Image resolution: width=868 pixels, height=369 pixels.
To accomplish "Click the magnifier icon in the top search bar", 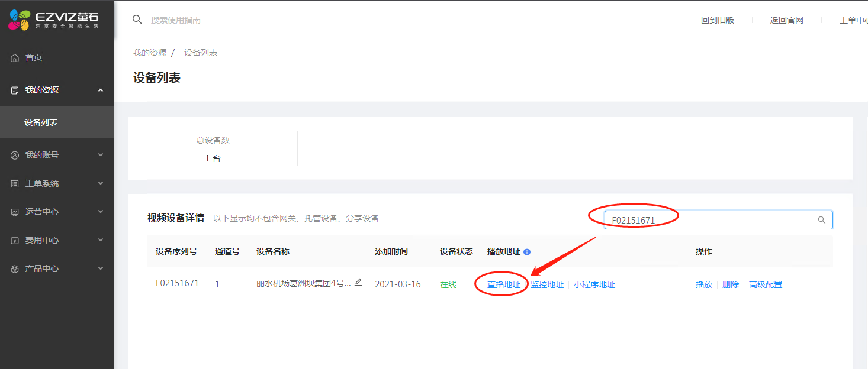I will (x=137, y=20).
